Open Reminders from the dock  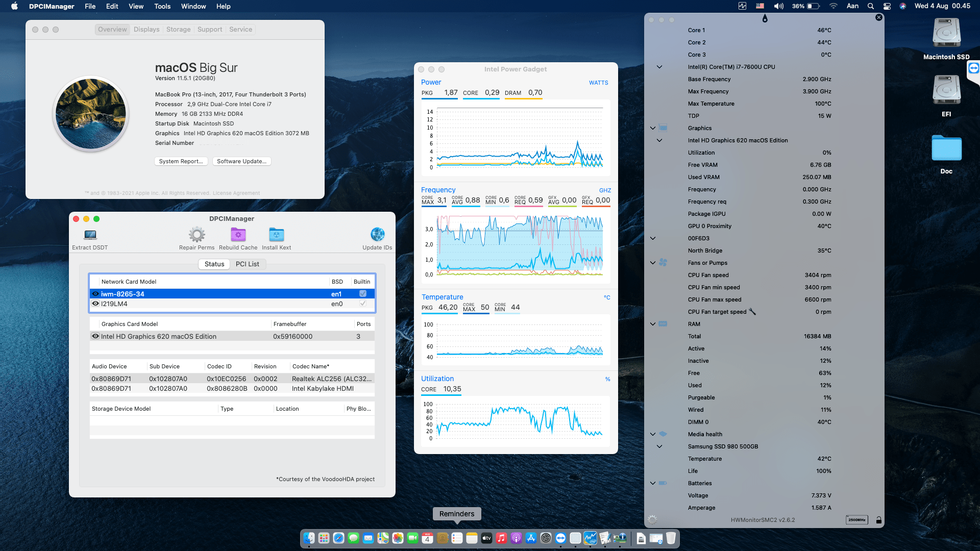click(457, 538)
